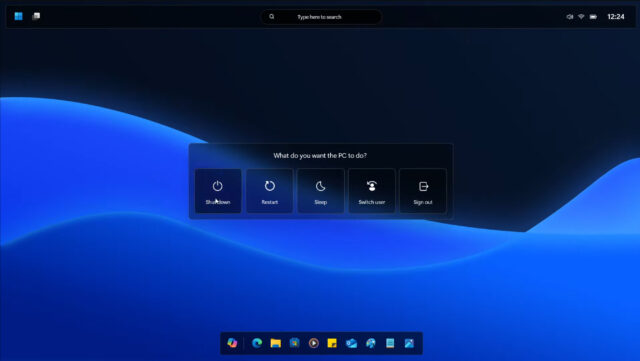Launch Photos app from the dock
The image size is (640, 361).
(409, 343)
